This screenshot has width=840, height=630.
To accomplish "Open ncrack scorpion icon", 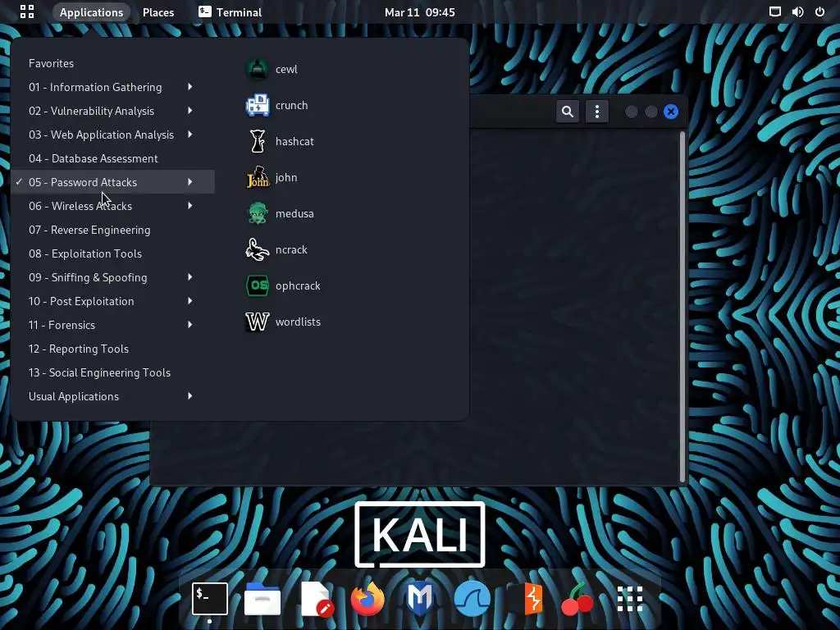I will point(257,249).
